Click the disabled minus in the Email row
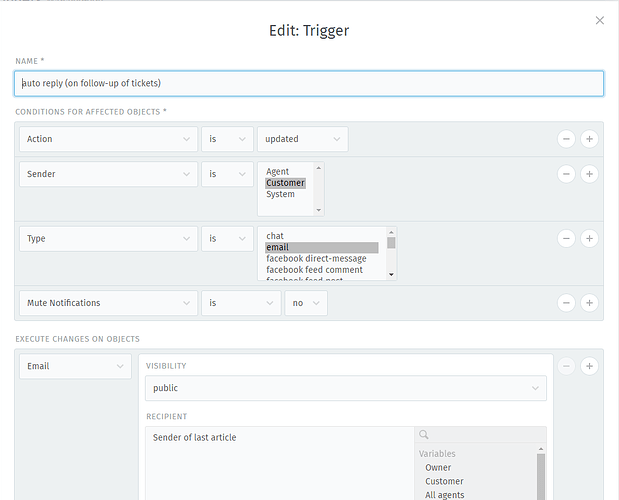This screenshot has height=500, width=619. coord(566,366)
